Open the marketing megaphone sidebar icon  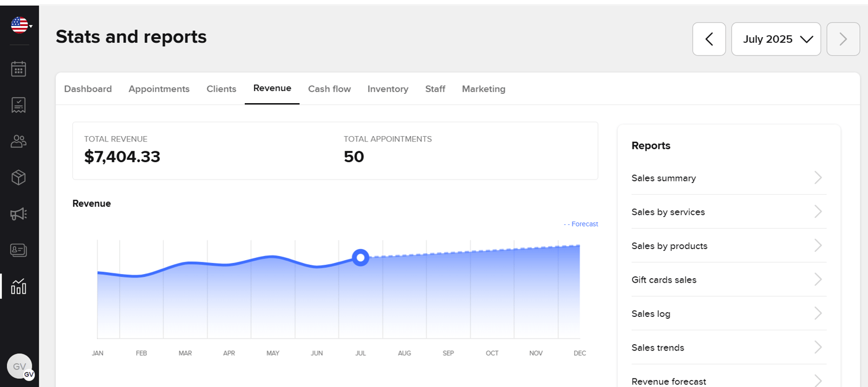pyautogui.click(x=19, y=214)
